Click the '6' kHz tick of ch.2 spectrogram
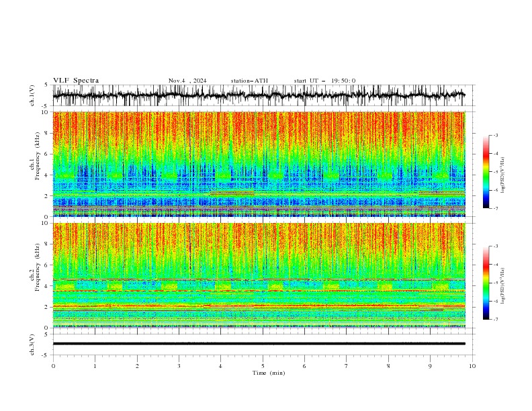The height and width of the screenshot is (411, 532). click(x=47, y=265)
